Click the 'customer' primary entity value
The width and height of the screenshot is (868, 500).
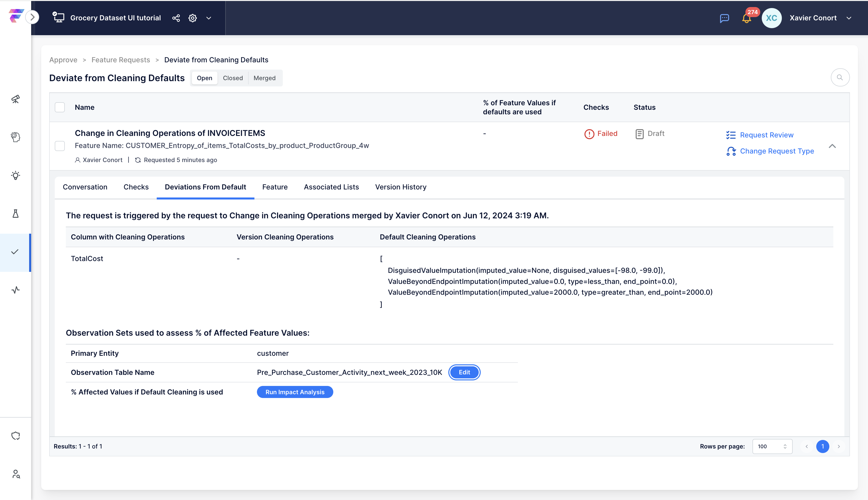273,353
